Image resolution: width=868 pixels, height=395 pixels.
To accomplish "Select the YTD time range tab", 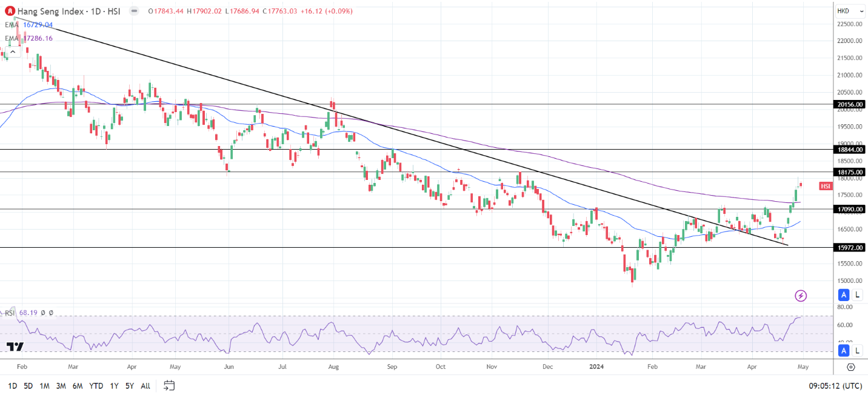I will (96, 385).
